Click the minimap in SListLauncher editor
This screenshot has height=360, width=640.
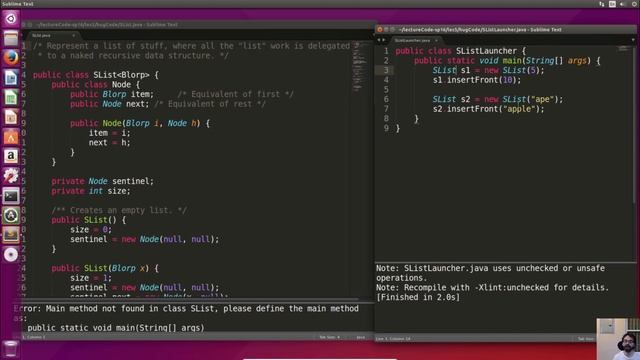point(623,49)
